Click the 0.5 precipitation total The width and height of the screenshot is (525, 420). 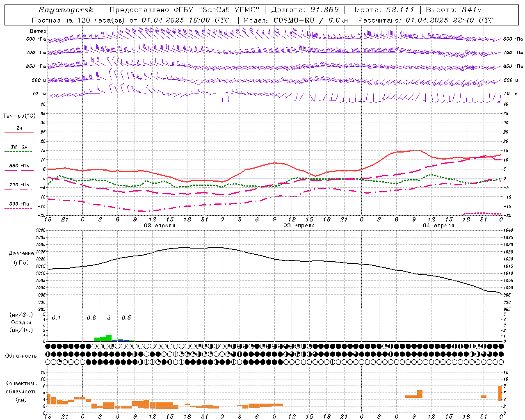126,317
